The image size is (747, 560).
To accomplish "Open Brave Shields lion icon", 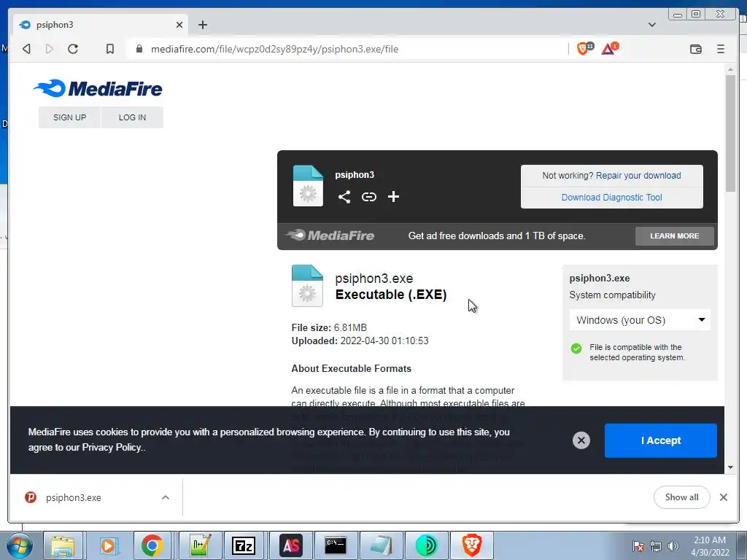I will tap(584, 48).
